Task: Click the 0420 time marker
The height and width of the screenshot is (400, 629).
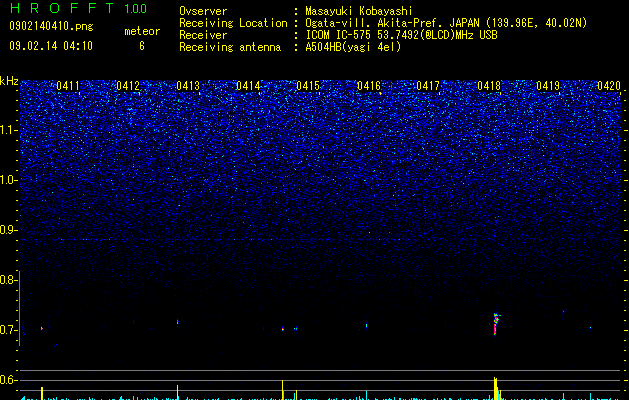Action: [609, 86]
